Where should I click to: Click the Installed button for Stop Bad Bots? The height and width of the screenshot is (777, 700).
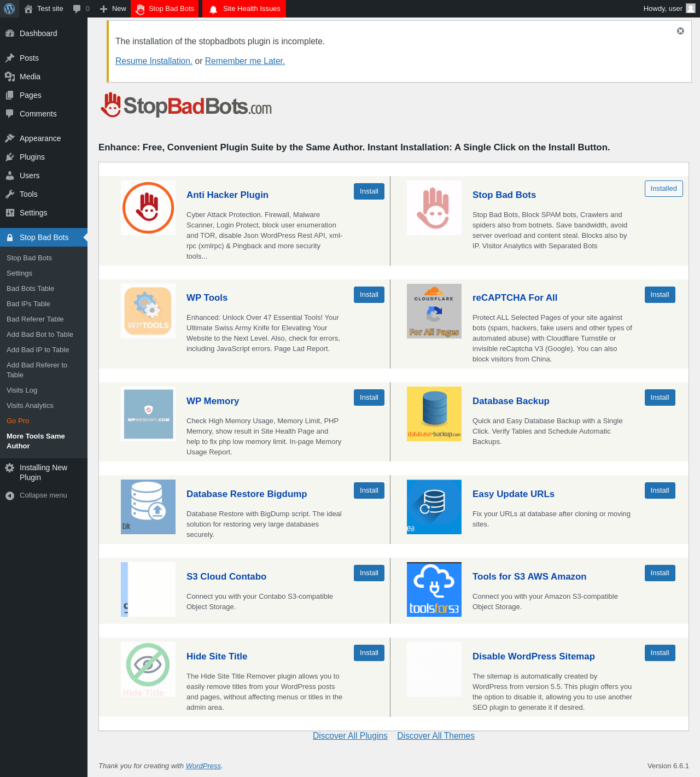click(664, 189)
